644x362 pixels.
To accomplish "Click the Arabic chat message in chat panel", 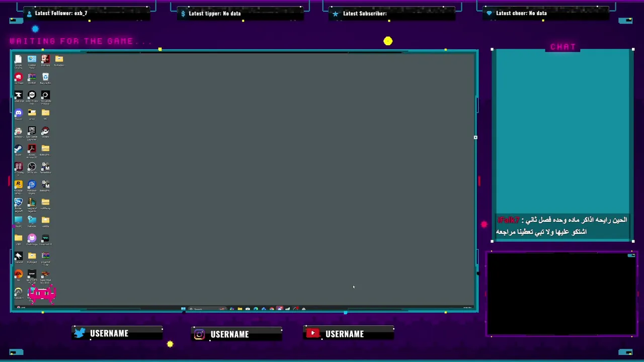I will coord(562,226).
